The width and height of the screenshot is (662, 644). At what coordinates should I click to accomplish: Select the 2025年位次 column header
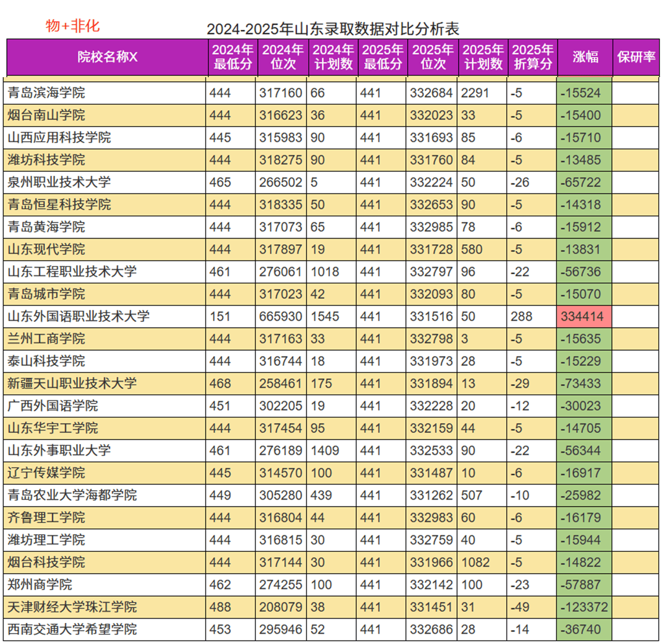(x=433, y=57)
